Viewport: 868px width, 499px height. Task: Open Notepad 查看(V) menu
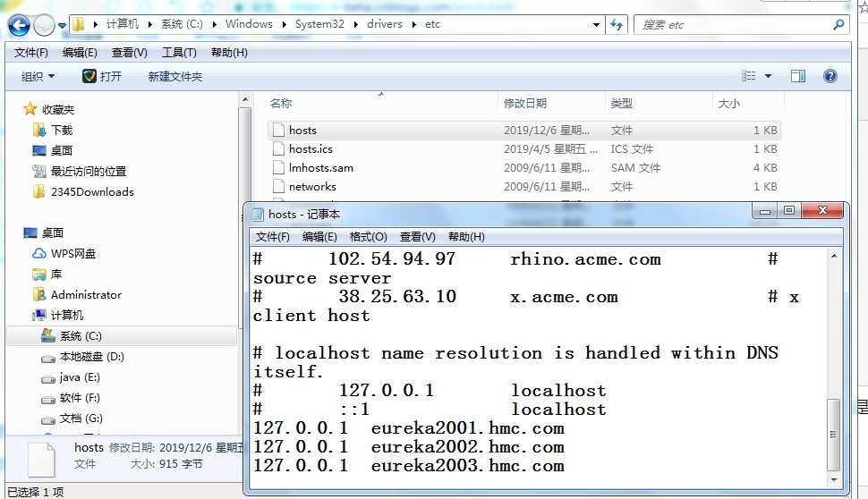click(417, 237)
